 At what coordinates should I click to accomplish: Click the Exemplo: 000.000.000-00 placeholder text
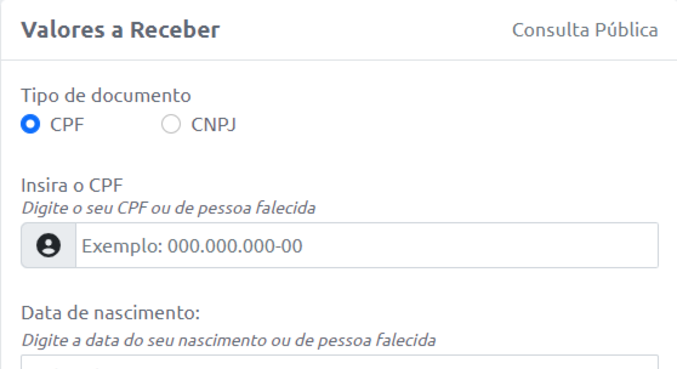point(192,246)
